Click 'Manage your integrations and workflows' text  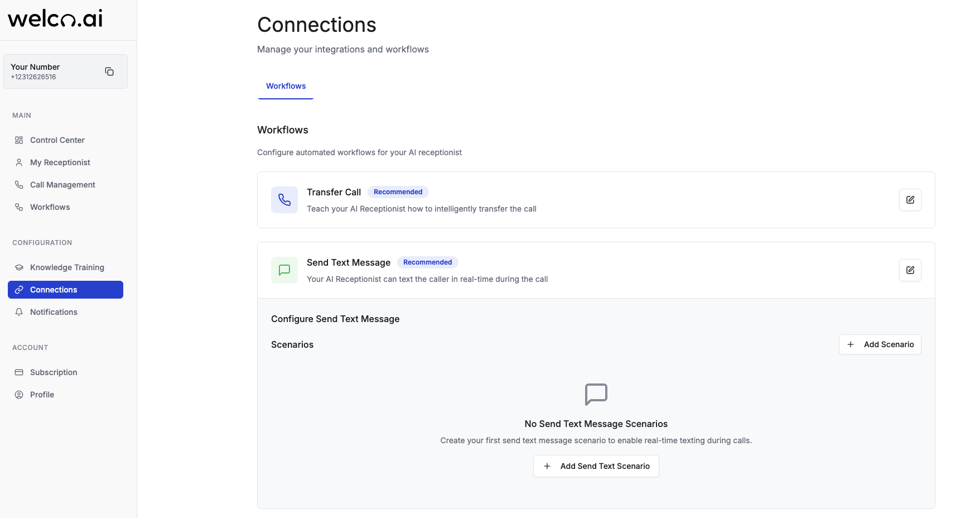(343, 49)
